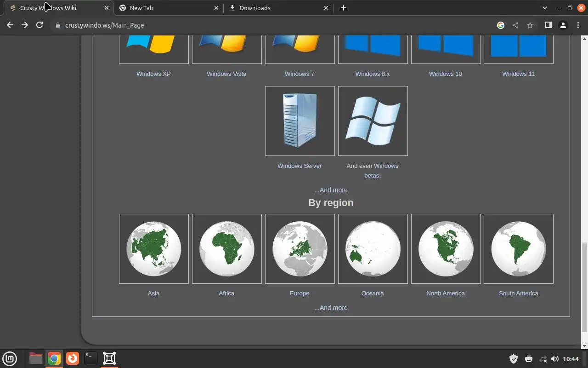Open the printer tray icon

528,359
